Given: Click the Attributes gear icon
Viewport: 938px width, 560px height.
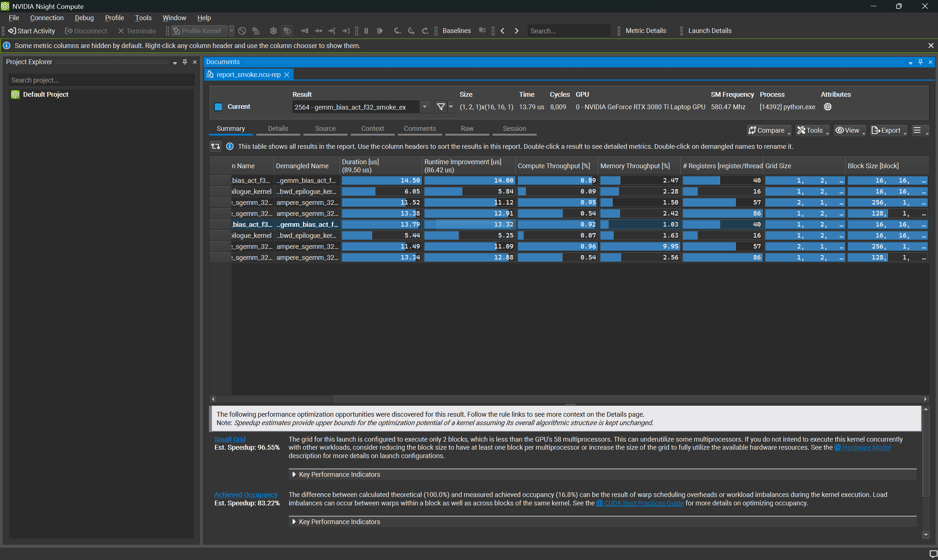Looking at the screenshot, I should pyautogui.click(x=827, y=107).
